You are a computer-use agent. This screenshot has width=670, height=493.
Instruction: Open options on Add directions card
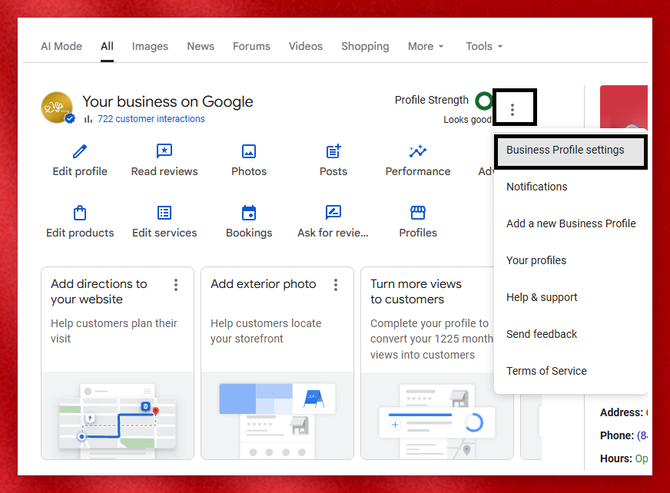click(176, 285)
